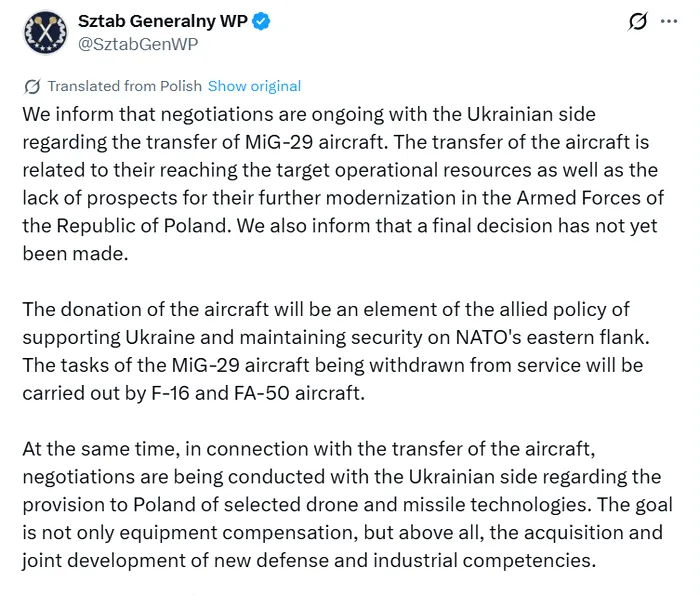Image resolution: width=700 pixels, height=595 pixels.
Task: Open the Sztab Generalny WP profile avatar
Action: coord(44,32)
